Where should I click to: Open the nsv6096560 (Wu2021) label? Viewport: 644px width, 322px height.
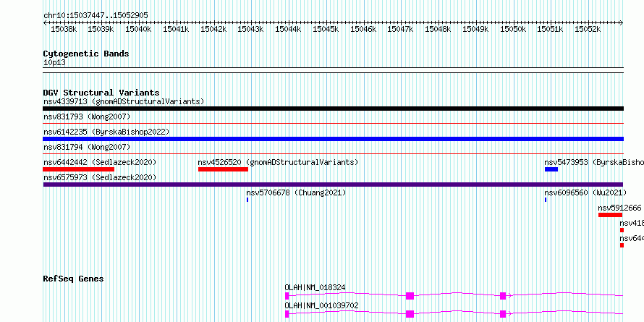tap(585, 192)
